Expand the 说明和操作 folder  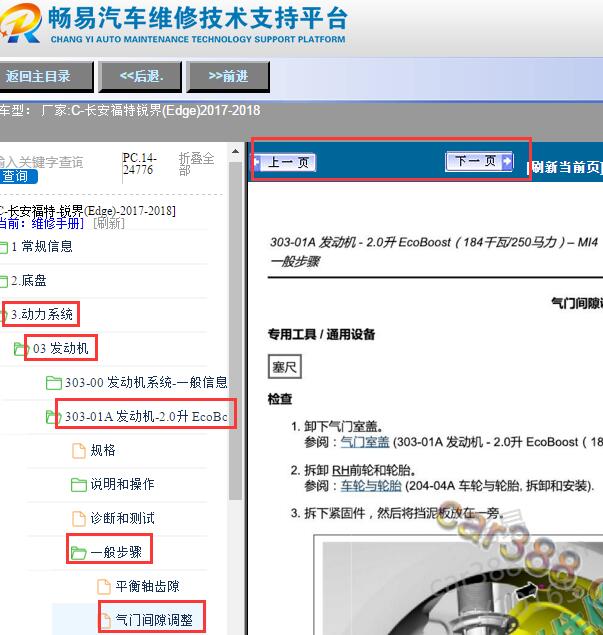122,484
